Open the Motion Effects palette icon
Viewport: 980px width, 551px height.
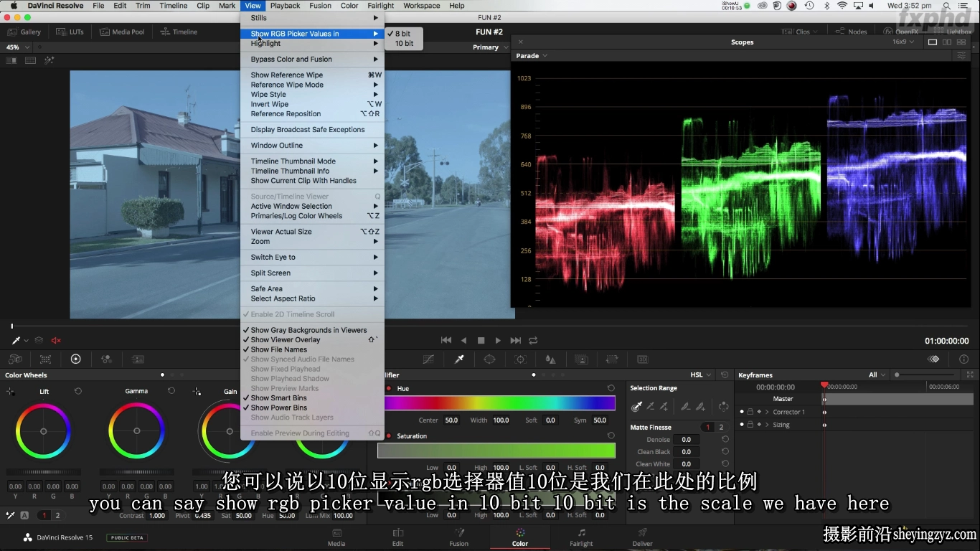(138, 359)
